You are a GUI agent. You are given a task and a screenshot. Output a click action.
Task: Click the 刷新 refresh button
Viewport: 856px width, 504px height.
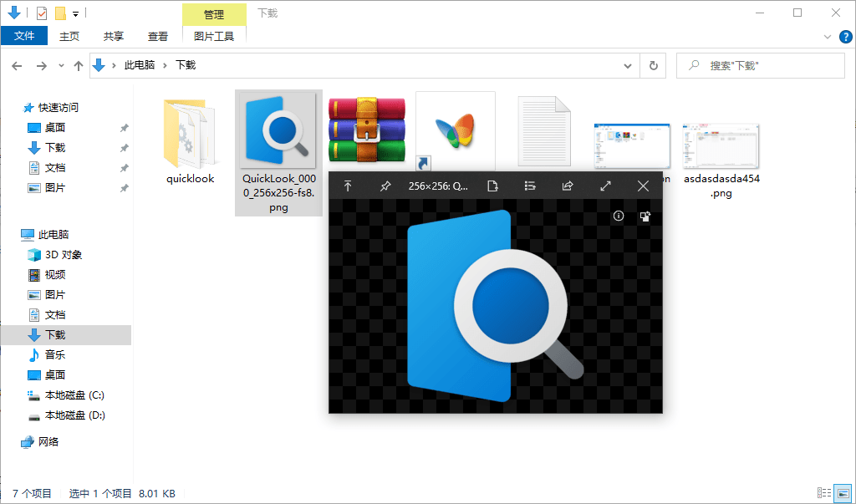point(653,65)
